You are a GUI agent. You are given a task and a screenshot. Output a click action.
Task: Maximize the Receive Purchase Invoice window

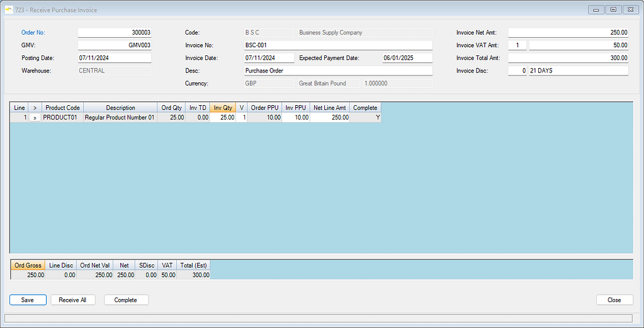coord(612,9)
